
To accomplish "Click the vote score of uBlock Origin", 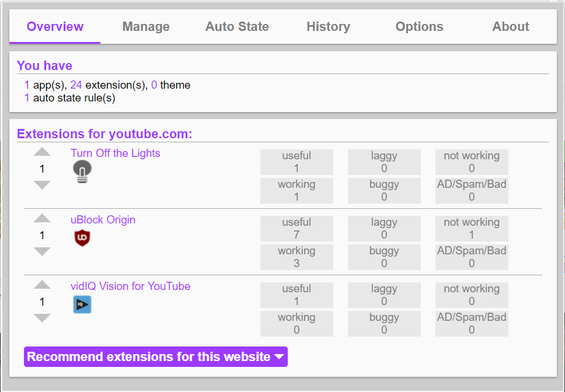I will (42, 235).
